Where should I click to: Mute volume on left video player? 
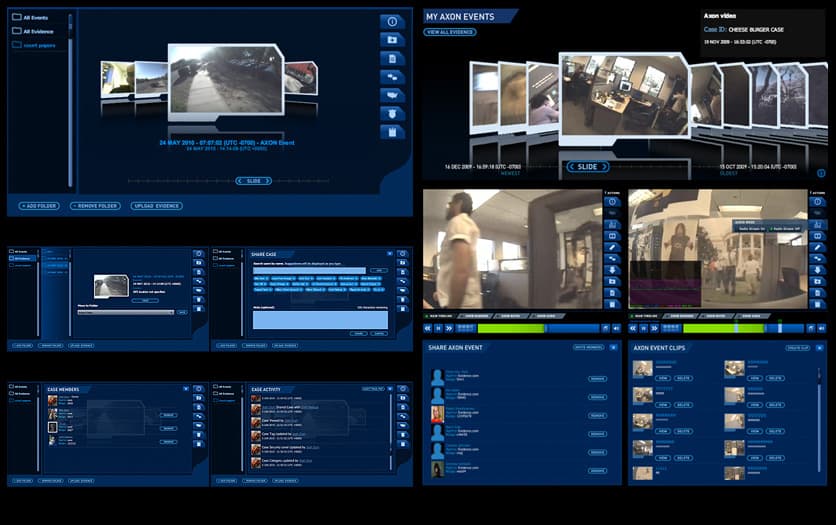616,328
